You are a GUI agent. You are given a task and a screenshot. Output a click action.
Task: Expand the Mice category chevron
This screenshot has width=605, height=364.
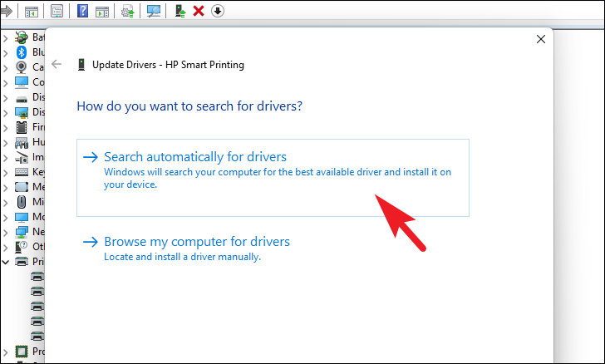pyautogui.click(x=5, y=202)
